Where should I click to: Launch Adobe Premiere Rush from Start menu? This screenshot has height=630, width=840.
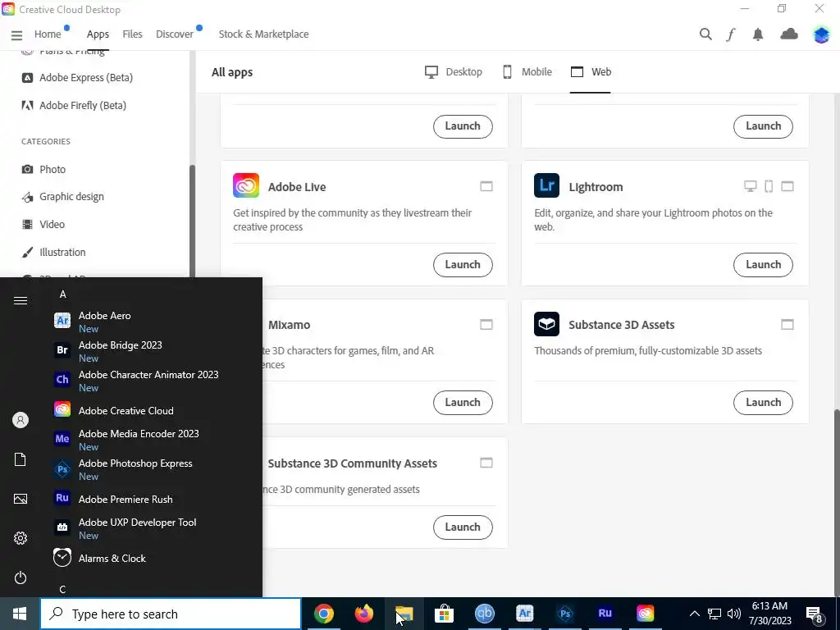[155, 499]
